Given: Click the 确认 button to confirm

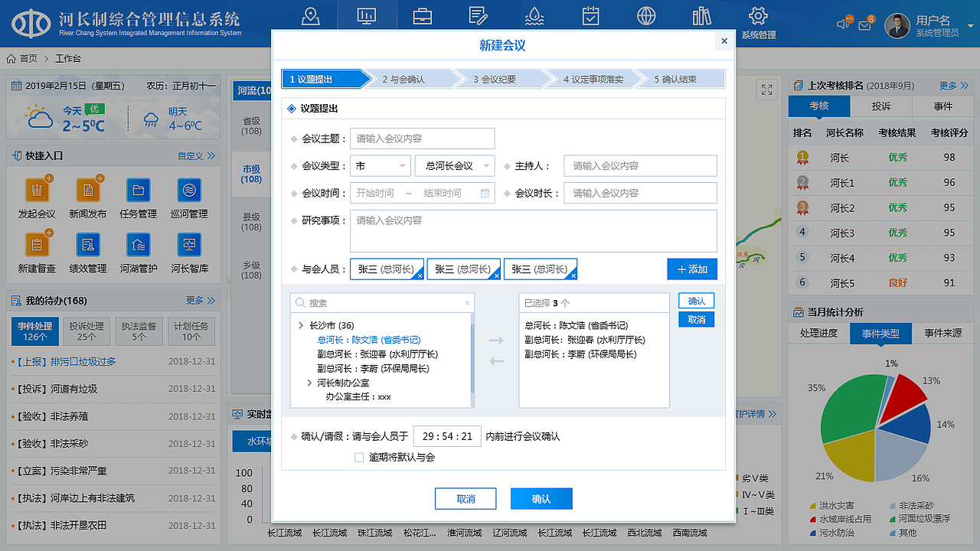Looking at the screenshot, I should click(x=541, y=498).
